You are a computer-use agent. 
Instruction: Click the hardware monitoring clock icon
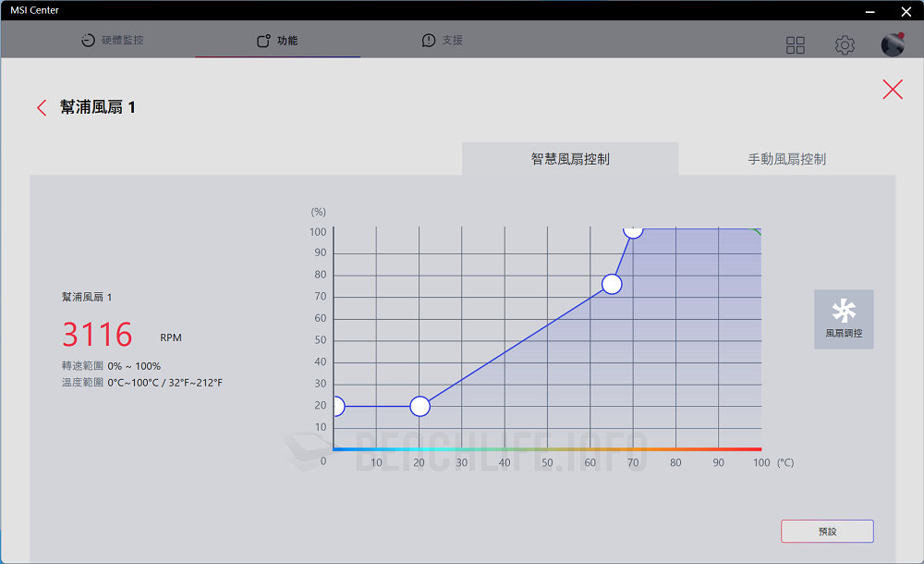(x=88, y=41)
